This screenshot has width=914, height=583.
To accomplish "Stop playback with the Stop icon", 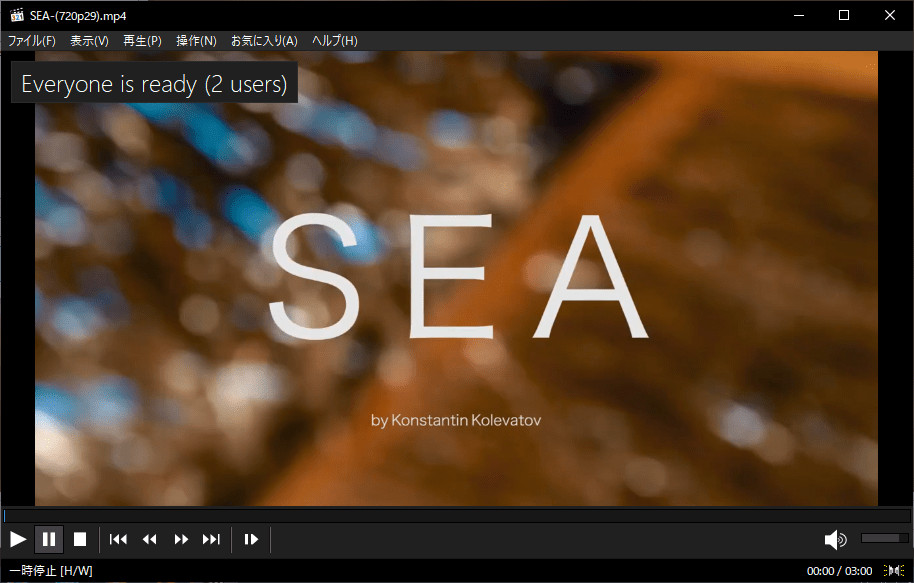I will [80, 539].
